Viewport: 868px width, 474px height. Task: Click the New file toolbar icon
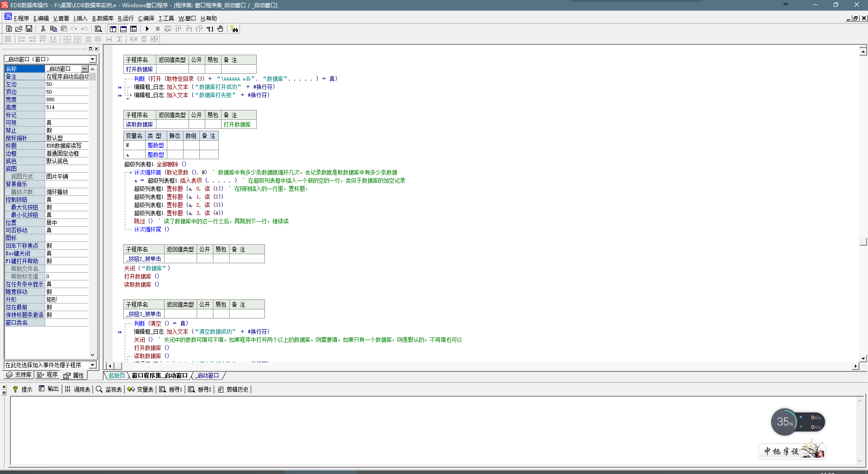tap(9, 28)
